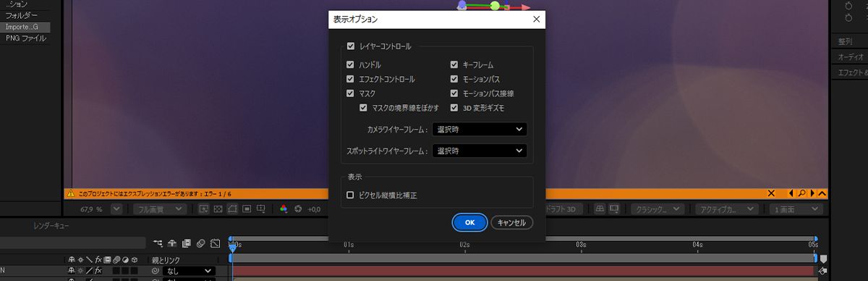Click the show channel RGB icon
Image resolution: width=868 pixels, height=281 pixels.
(x=284, y=209)
